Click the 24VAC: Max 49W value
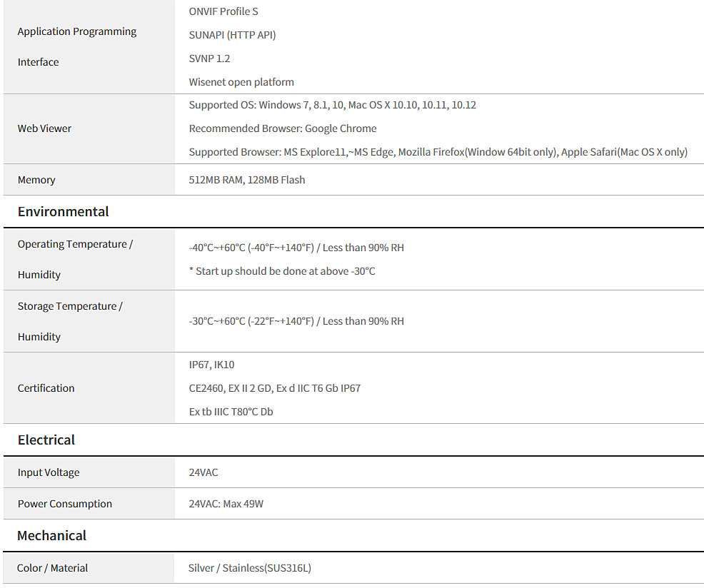The image size is (704, 588). (x=226, y=504)
